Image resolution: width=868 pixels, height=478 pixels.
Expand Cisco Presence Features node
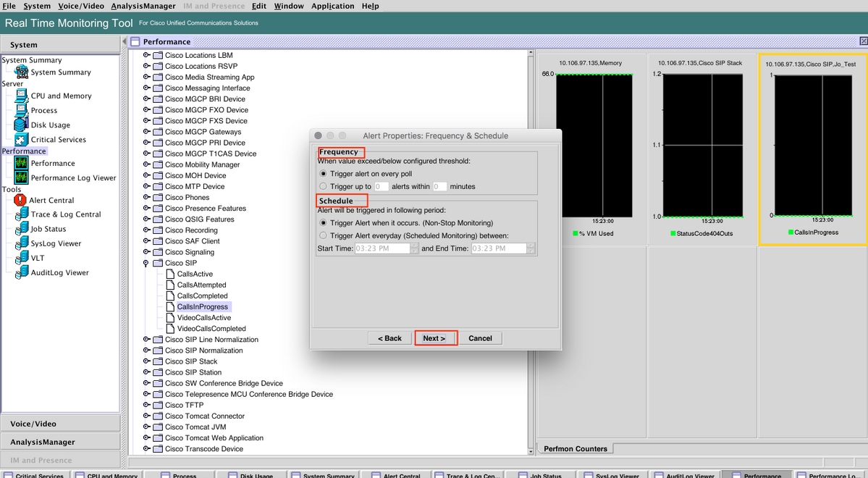tap(146, 209)
